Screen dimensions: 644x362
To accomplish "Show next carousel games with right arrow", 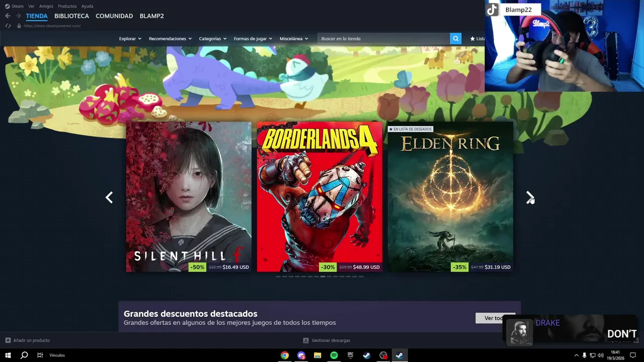I will 530,198.
